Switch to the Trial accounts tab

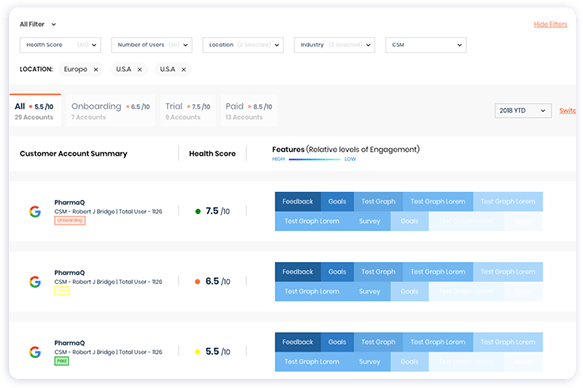(188, 111)
